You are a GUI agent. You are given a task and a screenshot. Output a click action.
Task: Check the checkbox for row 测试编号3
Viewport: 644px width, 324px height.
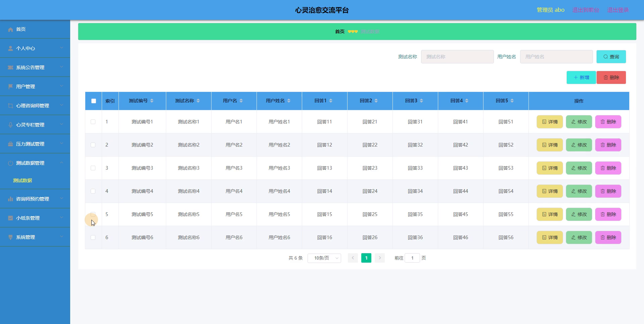(93, 168)
